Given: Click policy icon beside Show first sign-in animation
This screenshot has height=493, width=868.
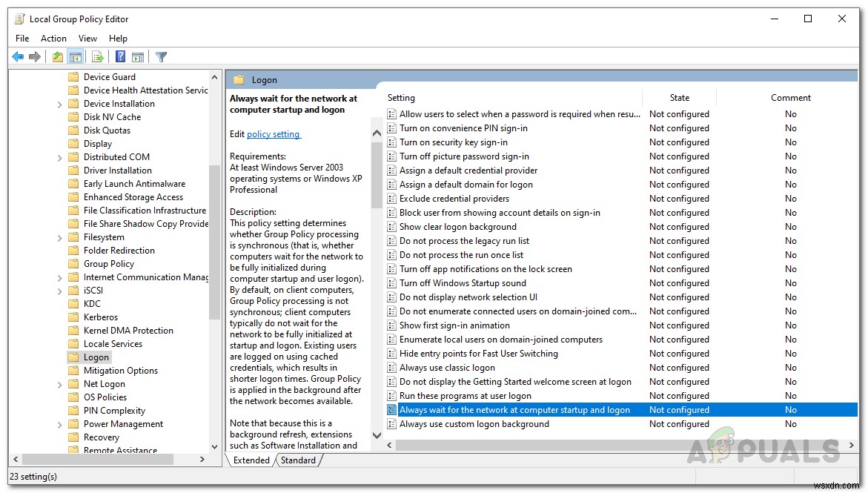Looking at the screenshot, I should coord(392,325).
